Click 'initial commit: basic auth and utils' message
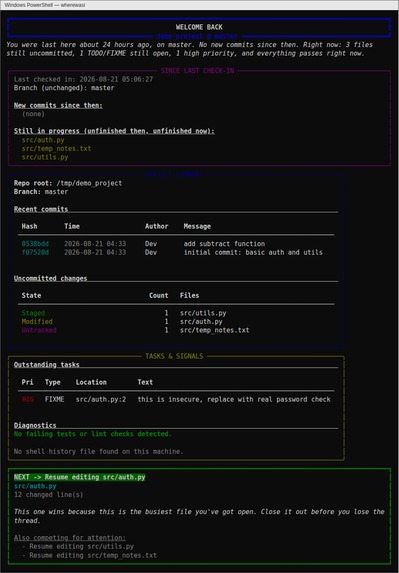Viewport: 399px width, 573px height. [x=253, y=253]
